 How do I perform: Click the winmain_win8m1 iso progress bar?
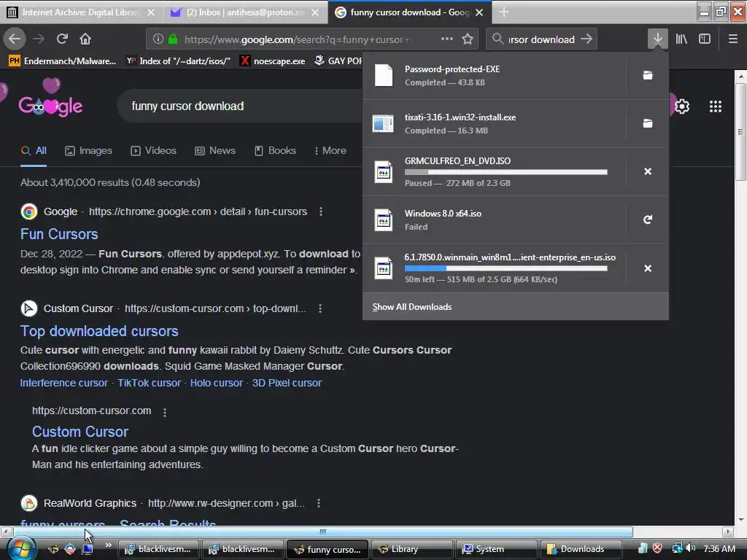coord(506,268)
